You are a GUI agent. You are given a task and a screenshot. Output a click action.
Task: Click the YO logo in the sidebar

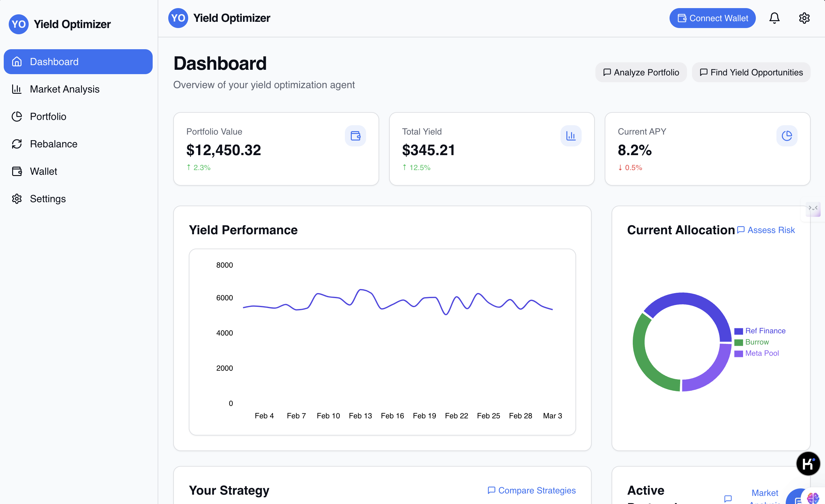[x=18, y=24]
